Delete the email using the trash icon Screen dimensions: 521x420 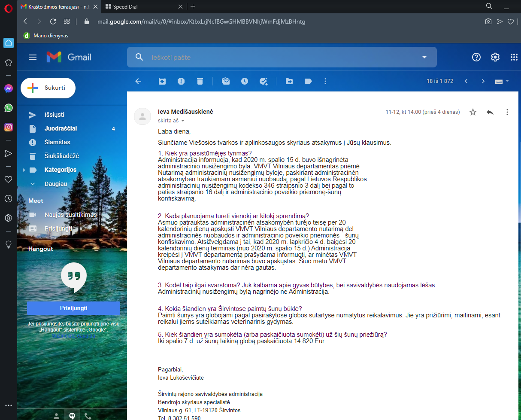click(200, 81)
